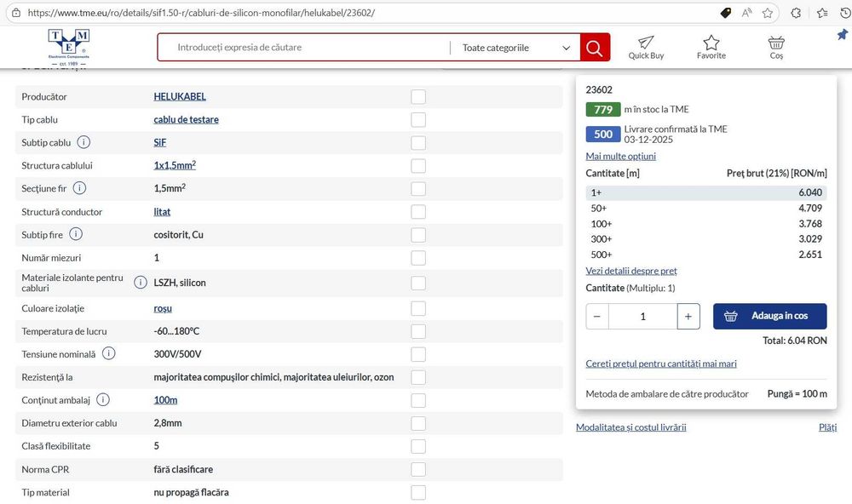Click the quantity input field
The width and height of the screenshot is (852, 504).
coord(642,317)
